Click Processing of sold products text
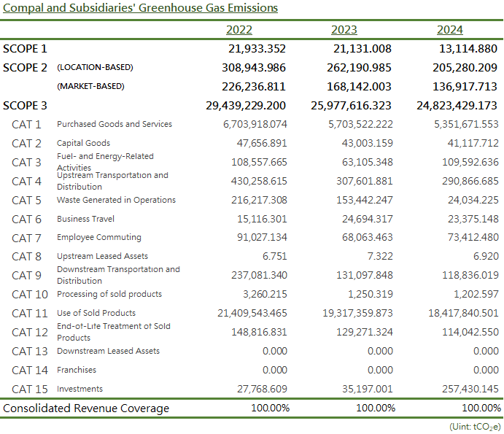This screenshot has height=434, width=504. 109,294
